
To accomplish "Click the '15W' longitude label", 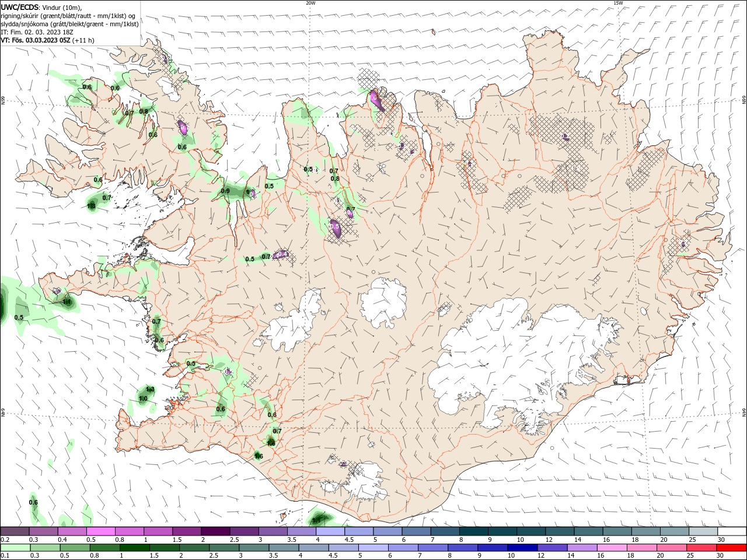I will coord(618,3).
